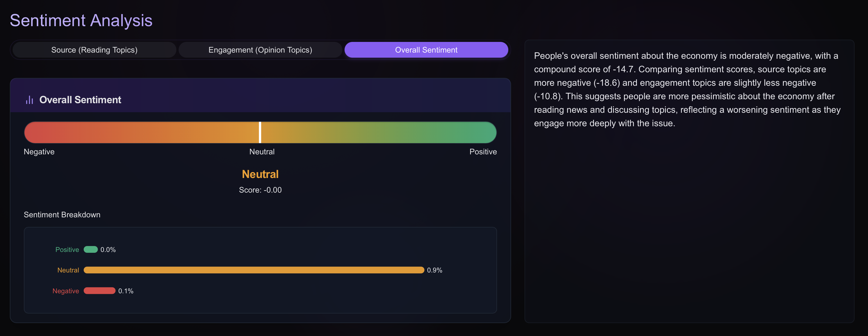Open the Engagement (Opinion Topics) tab
Image resolution: width=868 pixels, height=336 pixels.
click(260, 49)
